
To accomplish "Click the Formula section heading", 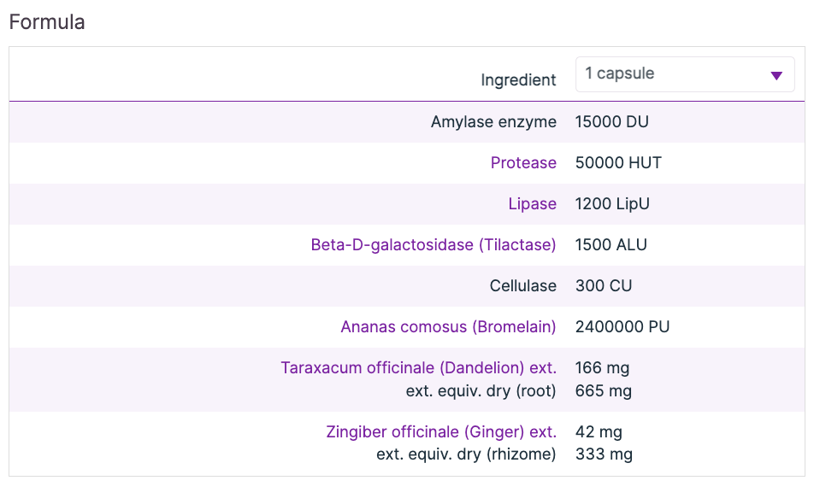I will tap(47, 22).
